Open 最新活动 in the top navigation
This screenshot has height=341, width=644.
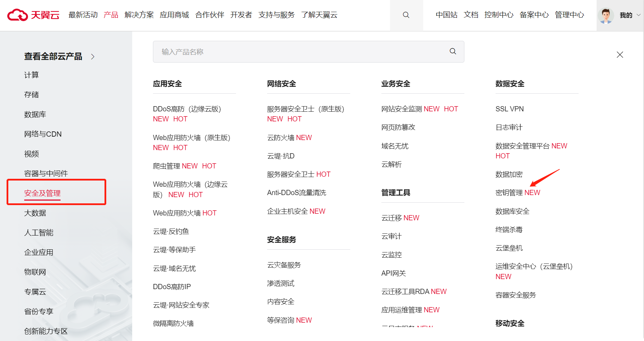[83, 15]
